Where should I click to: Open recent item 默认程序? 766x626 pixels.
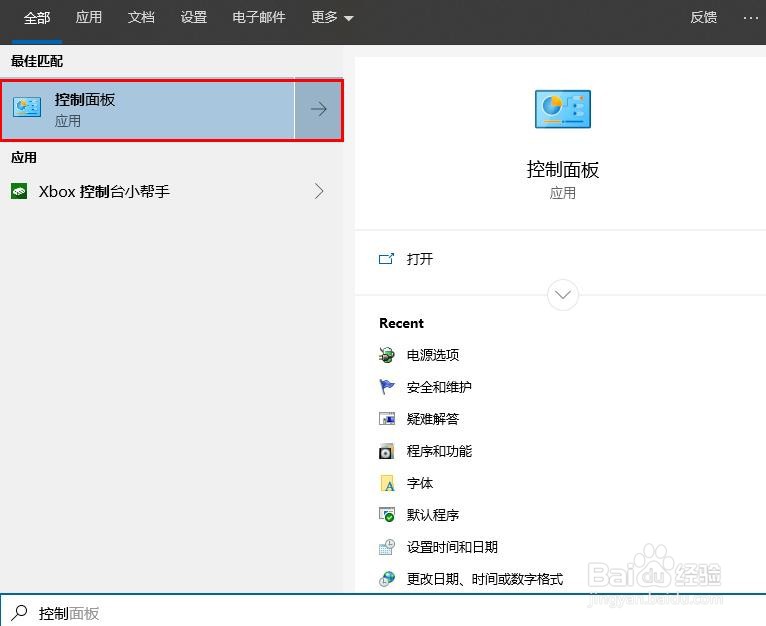(433, 515)
